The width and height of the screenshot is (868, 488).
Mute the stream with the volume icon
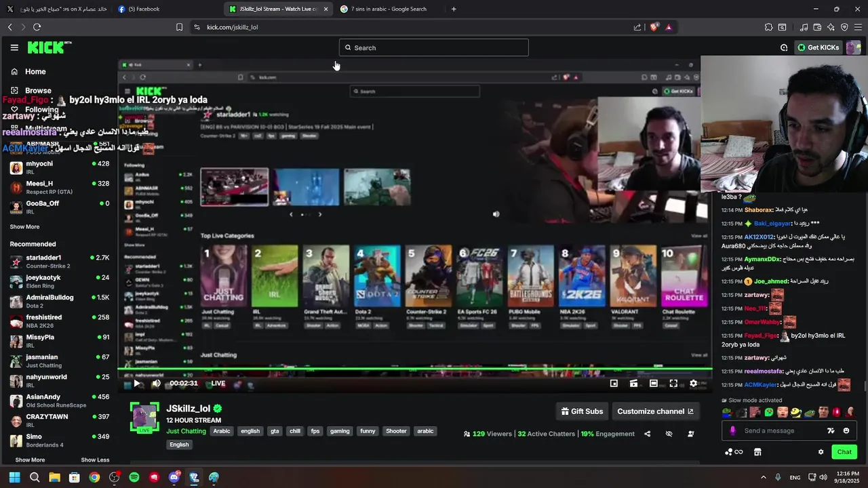156,383
